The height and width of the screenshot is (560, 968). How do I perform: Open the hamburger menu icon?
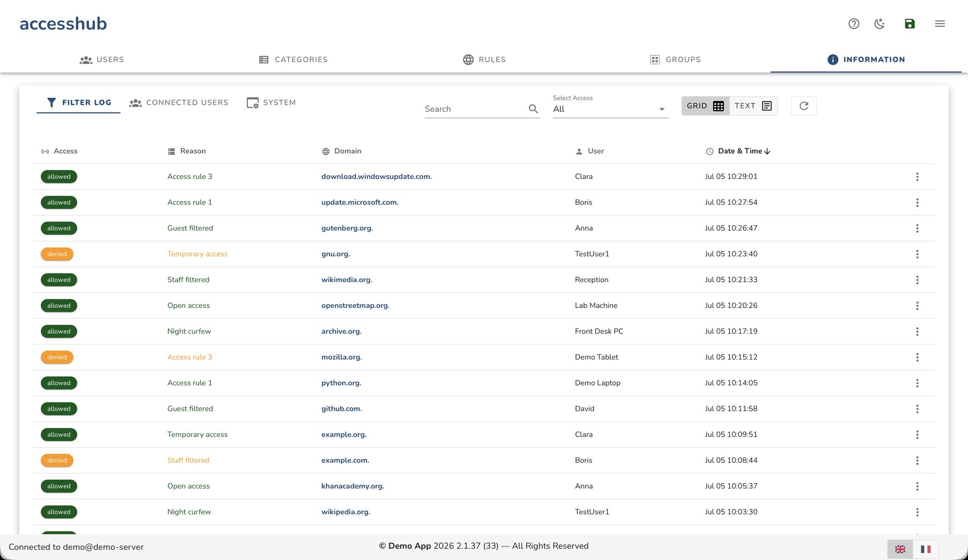[x=940, y=24]
